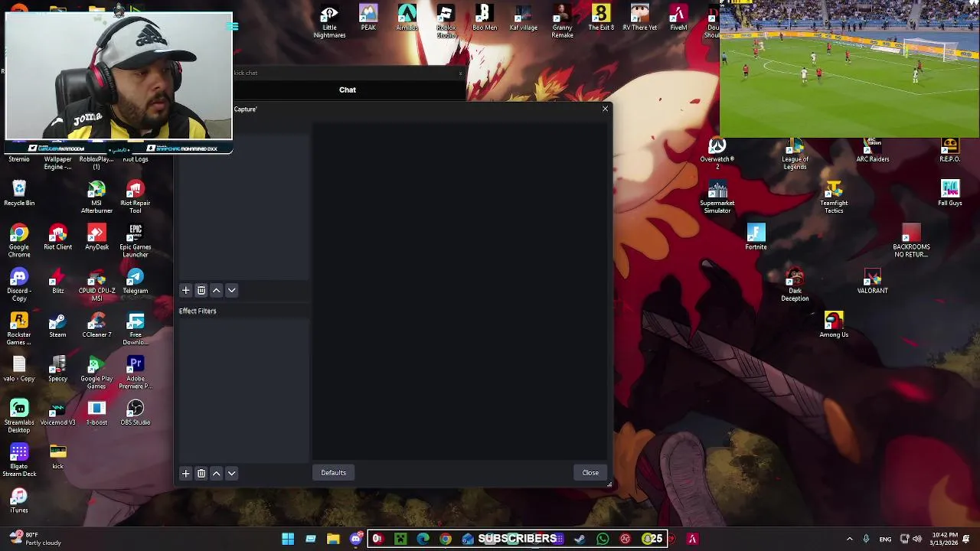Select the Google Play Games icon
This screenshot has width=980, height=551.
96,372
